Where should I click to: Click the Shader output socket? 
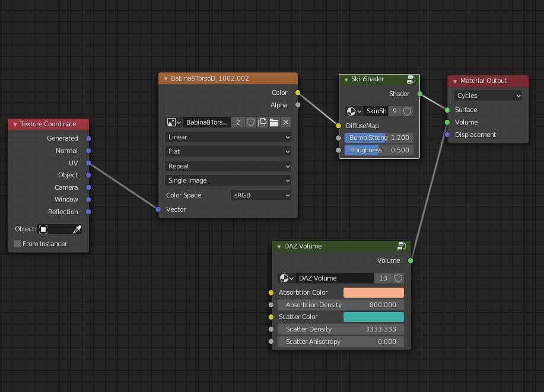click(420, 94)
